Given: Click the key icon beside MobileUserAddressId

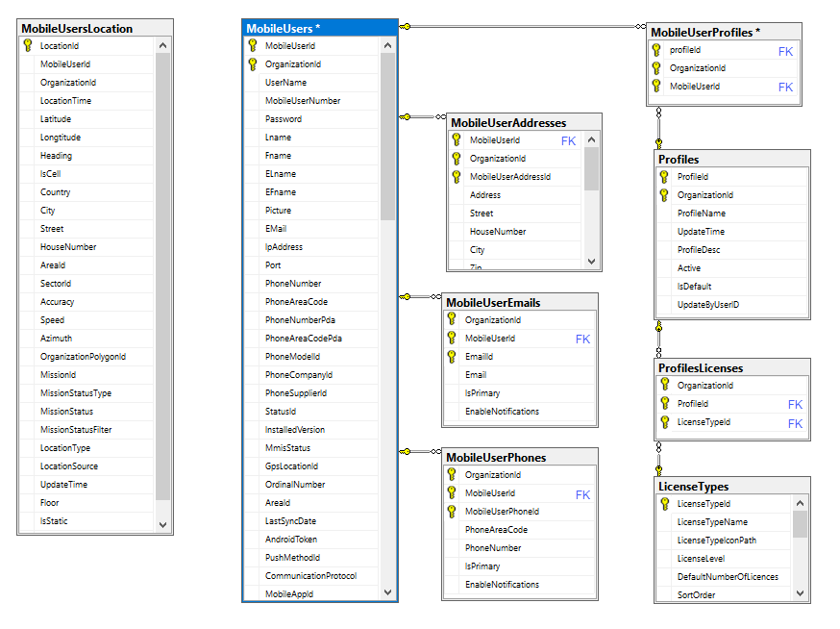Looking at the screenshot, I should [x=457, y=177].
